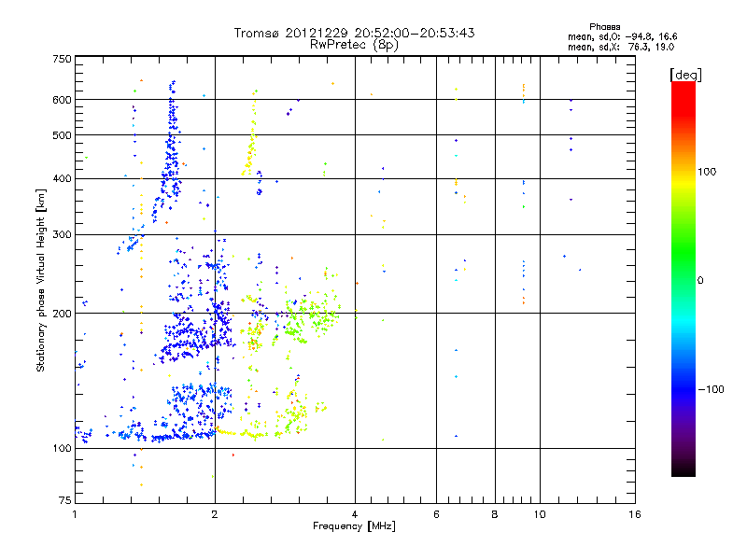Click the '8' frequency axis label
The width and height of the screenshot is (747, 560).
coord(495,514)
